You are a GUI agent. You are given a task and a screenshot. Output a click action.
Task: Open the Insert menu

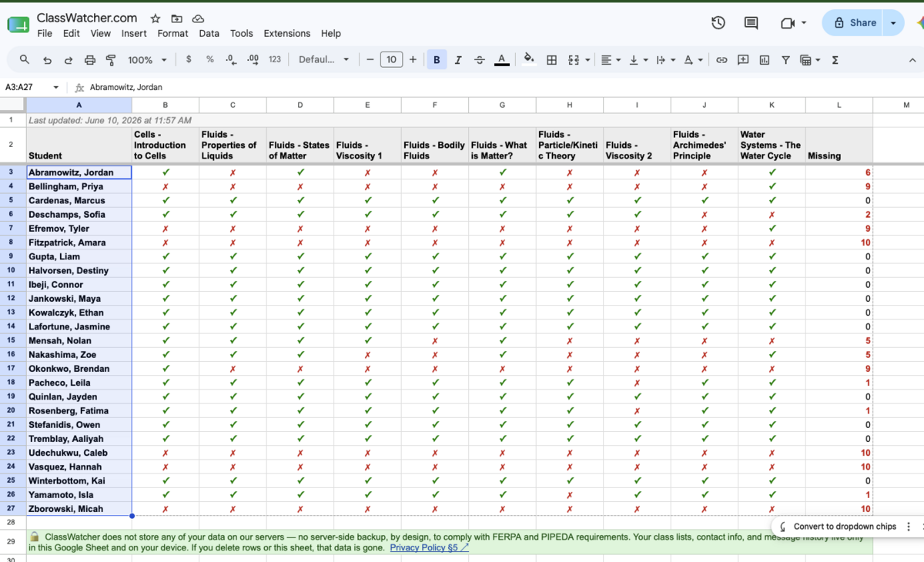click(134, 33)
